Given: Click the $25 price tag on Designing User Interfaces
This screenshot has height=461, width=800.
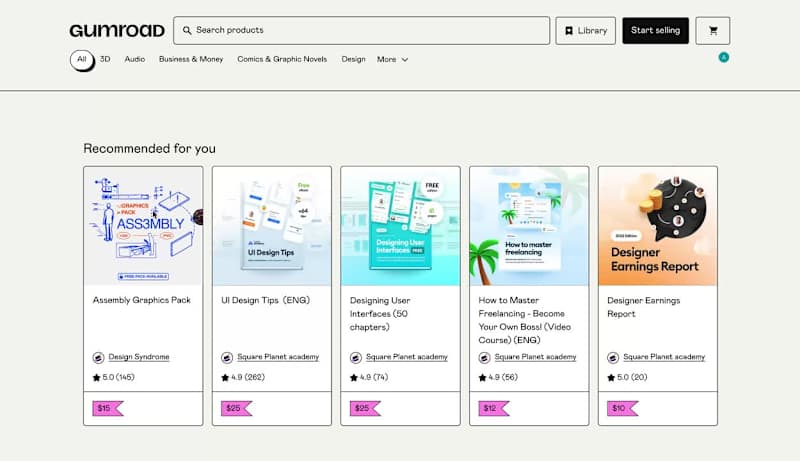Looking at the screenshot, I should click(x=365, y=408).
